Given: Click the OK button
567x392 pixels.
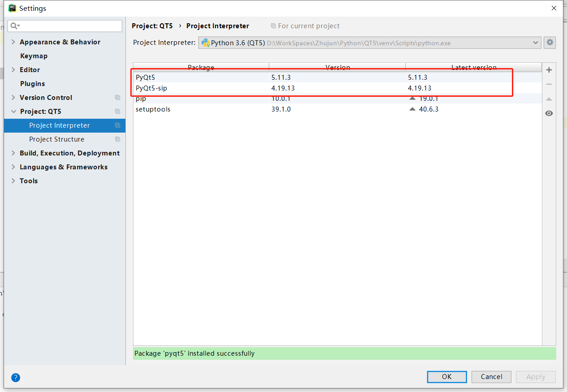Looking at the screenshot, I should coord(447,377).
